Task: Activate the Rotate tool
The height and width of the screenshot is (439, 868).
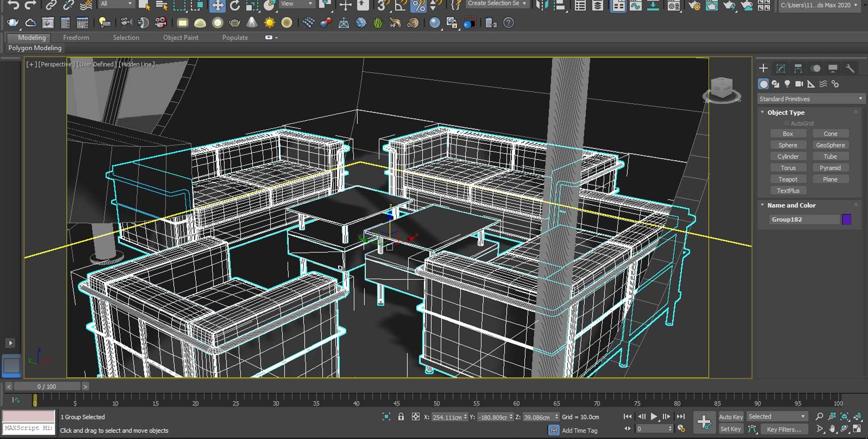Action: click(x=235, y=5)
